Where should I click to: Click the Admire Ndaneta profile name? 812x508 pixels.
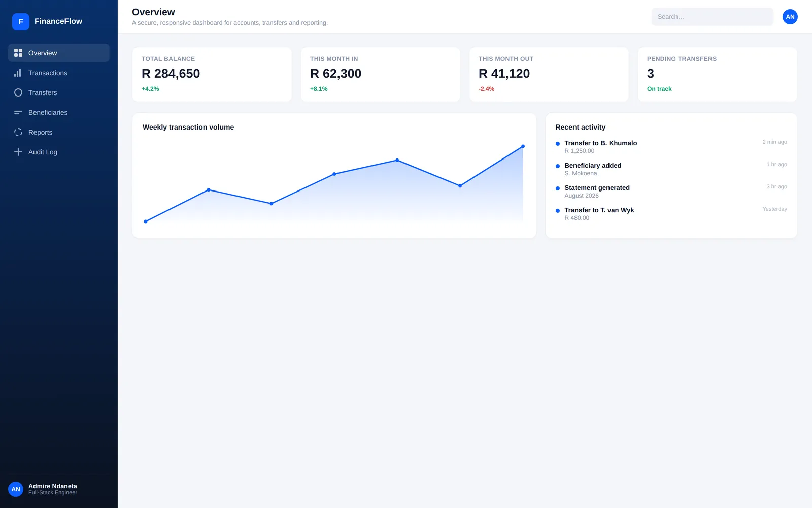click(x=53, y=486)
